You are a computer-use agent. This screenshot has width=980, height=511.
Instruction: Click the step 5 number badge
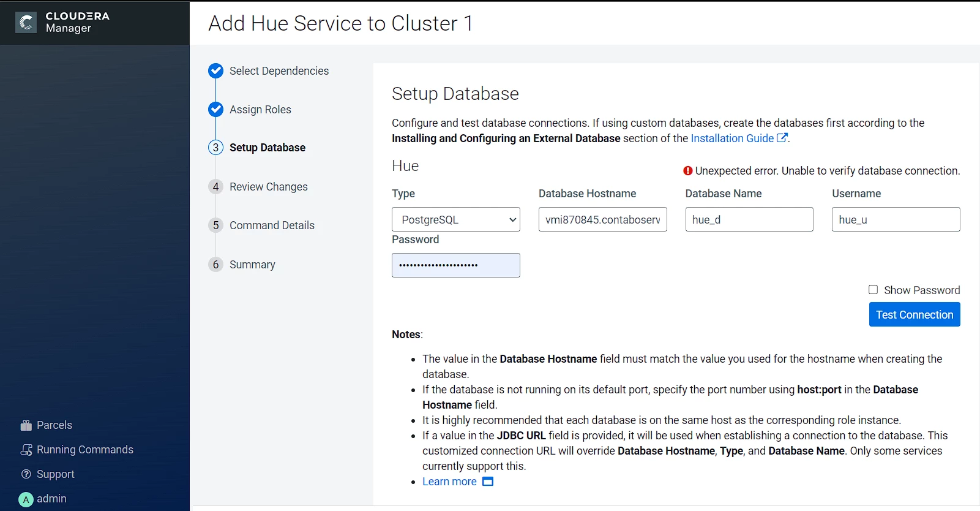tap(215, 225)
